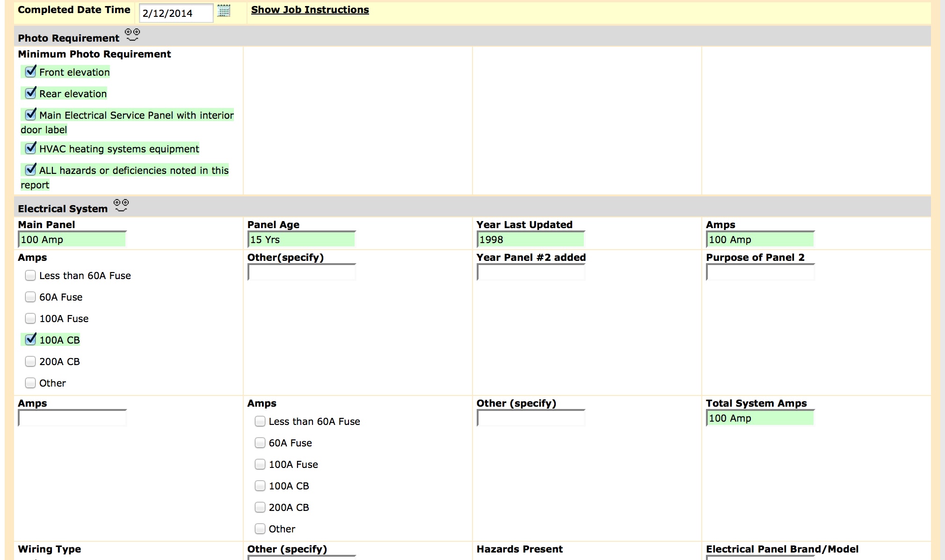Click the Year Last Updated field with 1998

(531, 239)
